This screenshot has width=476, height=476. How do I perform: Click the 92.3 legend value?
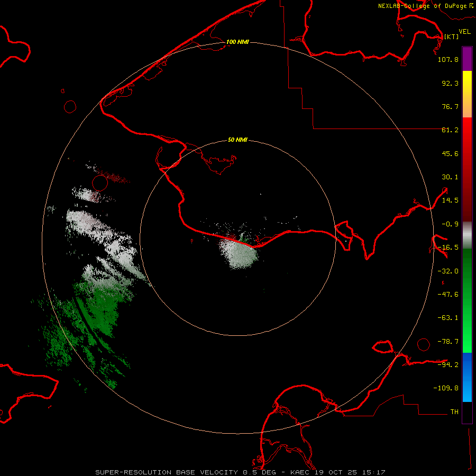pos(450,83)
